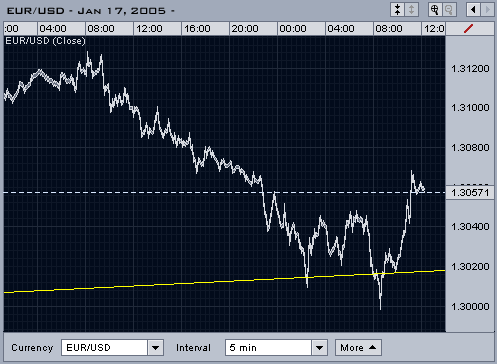
Task: Click the 1.30200 price axis label
Action: 470,267
